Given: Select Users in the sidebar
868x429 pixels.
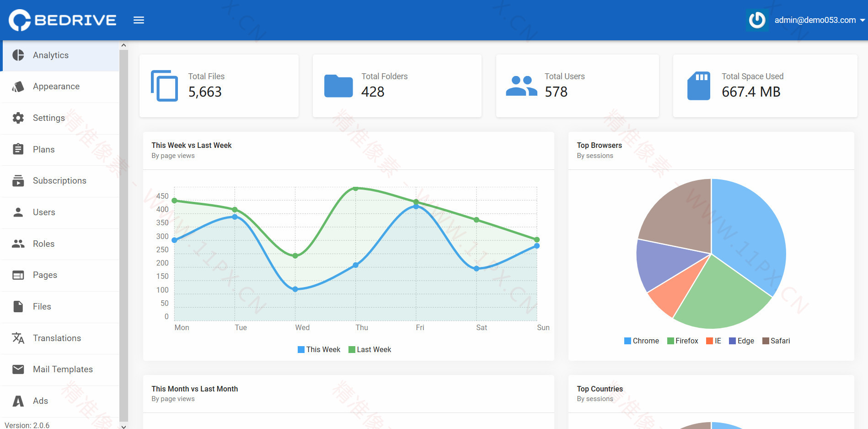Looking at the screenshot, I should 59,212.
